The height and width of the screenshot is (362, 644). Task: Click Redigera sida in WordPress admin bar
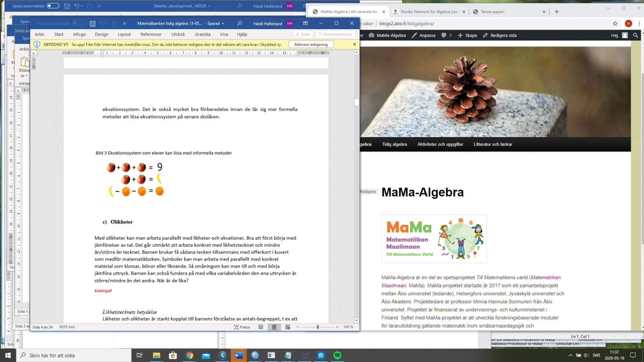click(x=500, y=35)
